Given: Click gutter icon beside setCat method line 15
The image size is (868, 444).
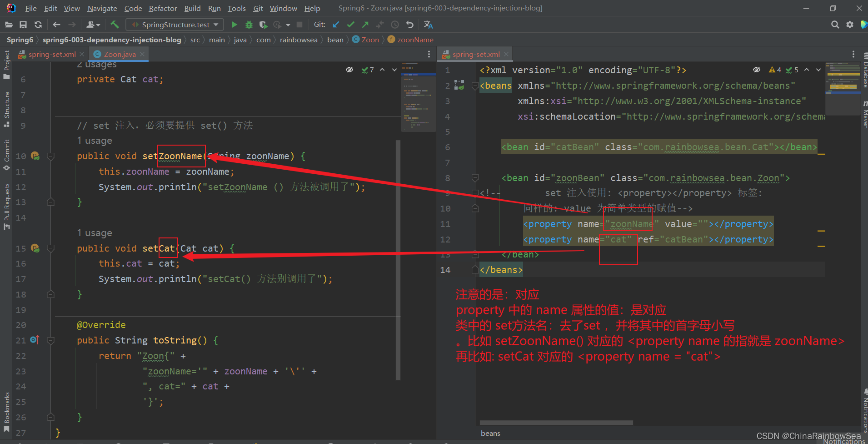Looking at the screenshot, I should 35,248.
